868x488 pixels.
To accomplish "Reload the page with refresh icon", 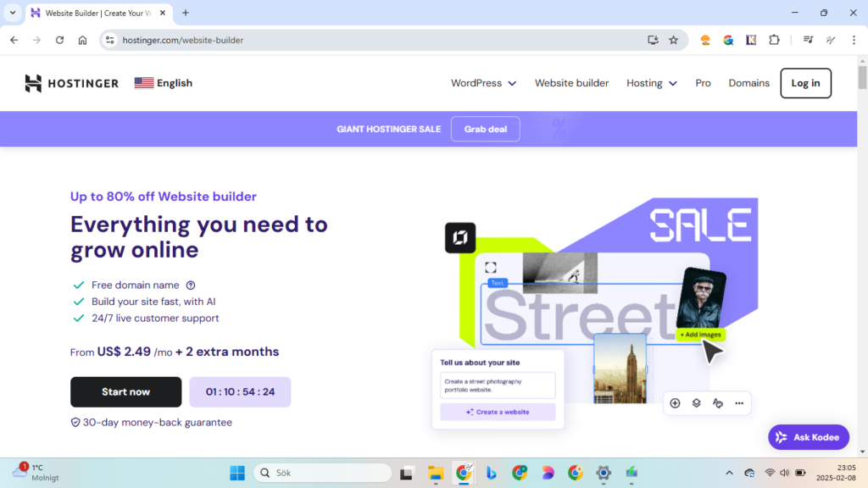I will 59,40.
